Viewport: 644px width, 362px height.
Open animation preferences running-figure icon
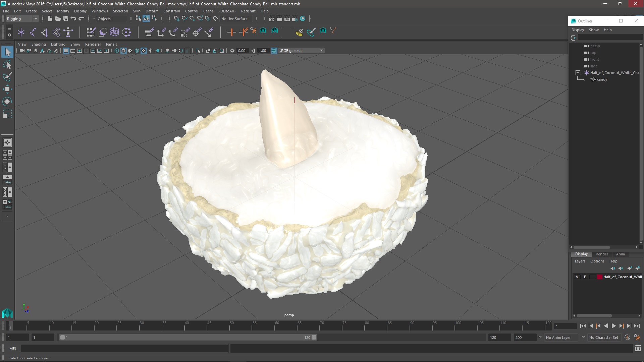(x=637, y=338)
